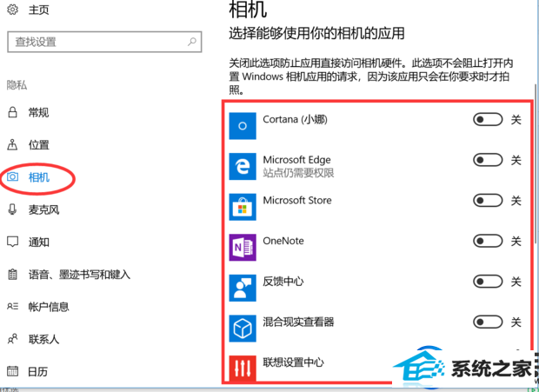The width and height of the screenshot is (539, 392).
Task: Toggle camera access for Microsoft Edge
Action: [x=488, y=160]
